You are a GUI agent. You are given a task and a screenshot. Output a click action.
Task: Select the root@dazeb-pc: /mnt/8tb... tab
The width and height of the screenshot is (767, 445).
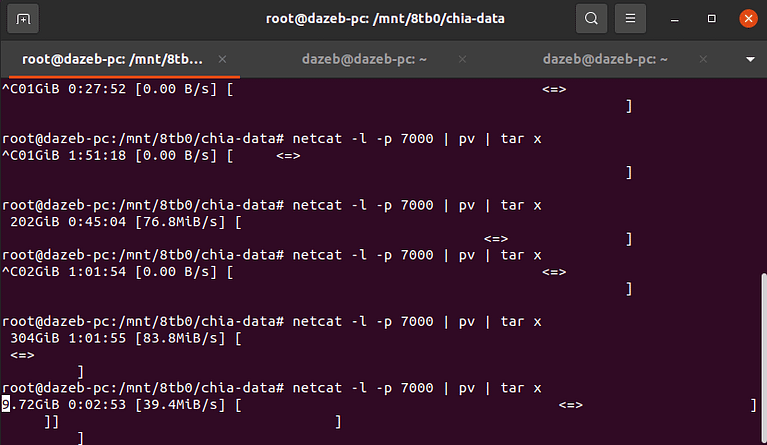pyautogui.click(x=112, y=59)
